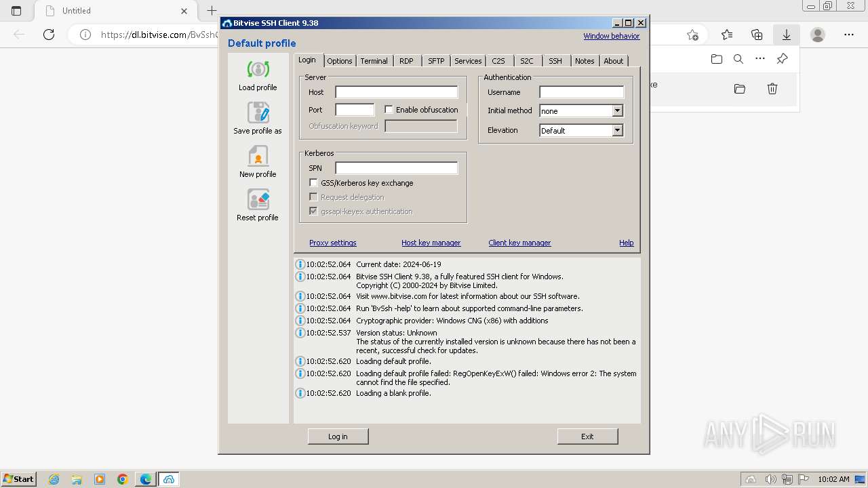Screen dimensions: 868x488
Task: Open more options in downloads panel
Action: [x=760, y=59]
